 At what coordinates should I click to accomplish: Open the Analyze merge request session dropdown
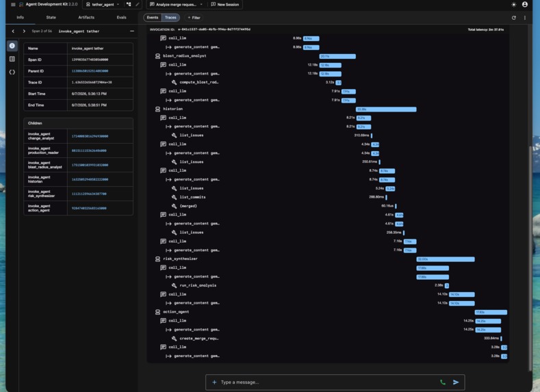click(x=177, y=5)
